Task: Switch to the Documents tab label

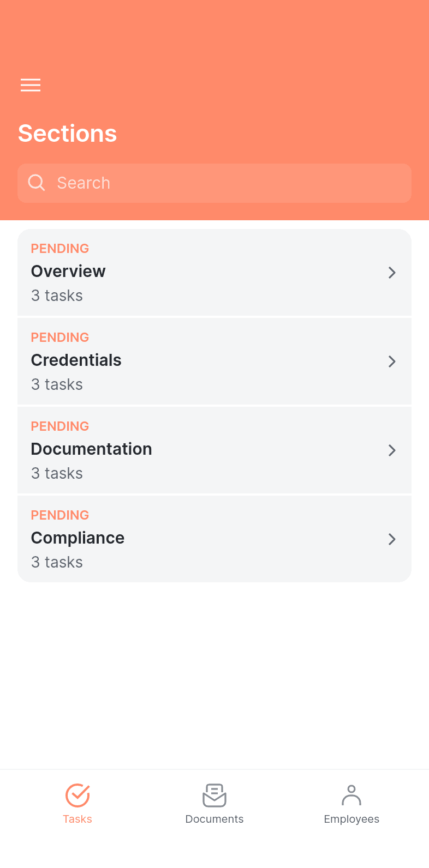Action: pos(214,819)
